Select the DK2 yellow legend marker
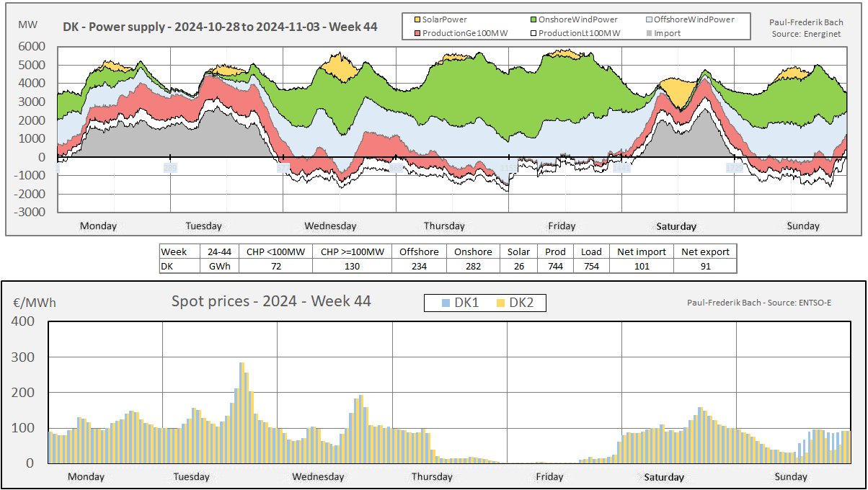 point(499,303)
